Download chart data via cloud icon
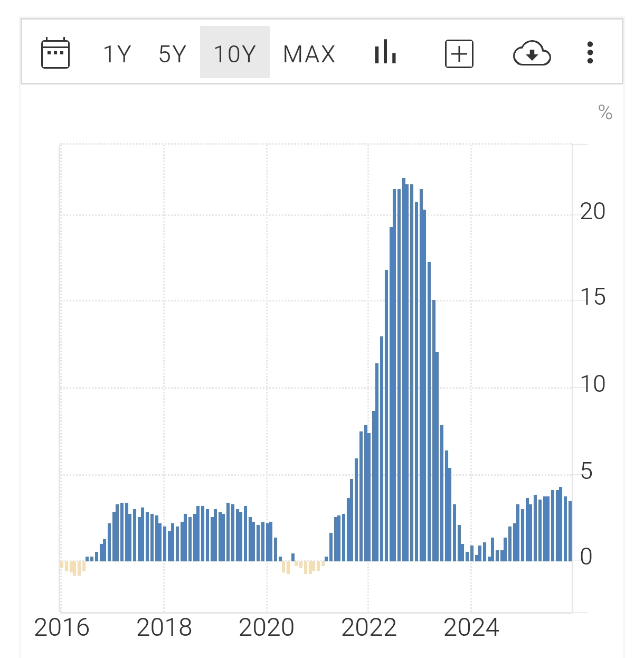This screenshot has height=658, width=644. [532, 53]
